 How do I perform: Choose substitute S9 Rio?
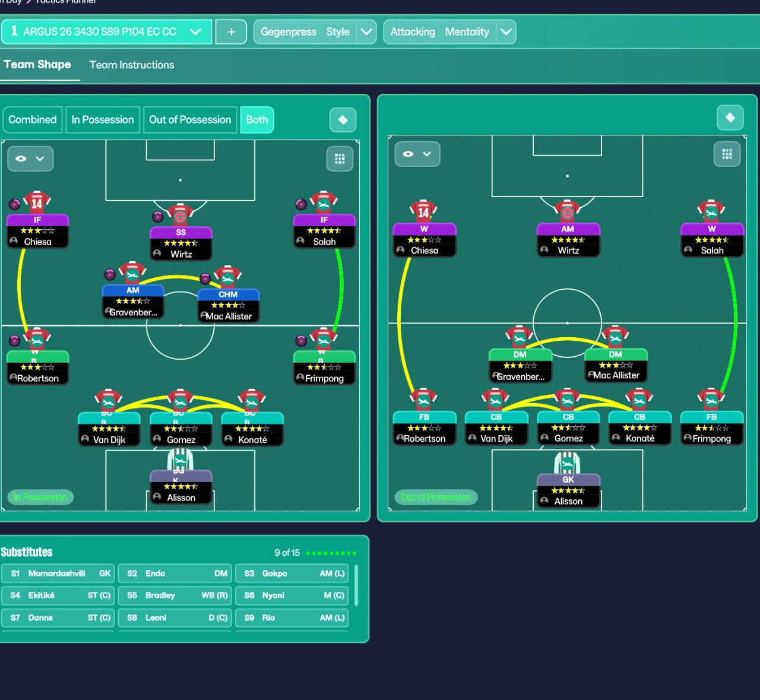point(292,618)
